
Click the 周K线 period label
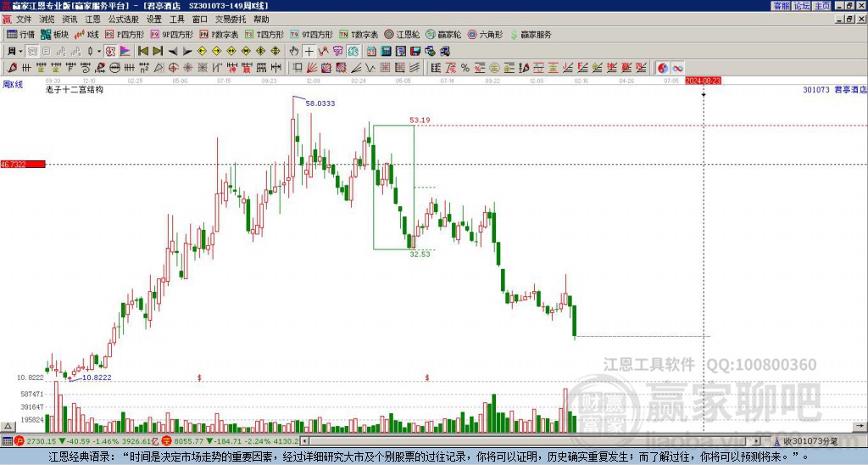click(x=12, y=85)
